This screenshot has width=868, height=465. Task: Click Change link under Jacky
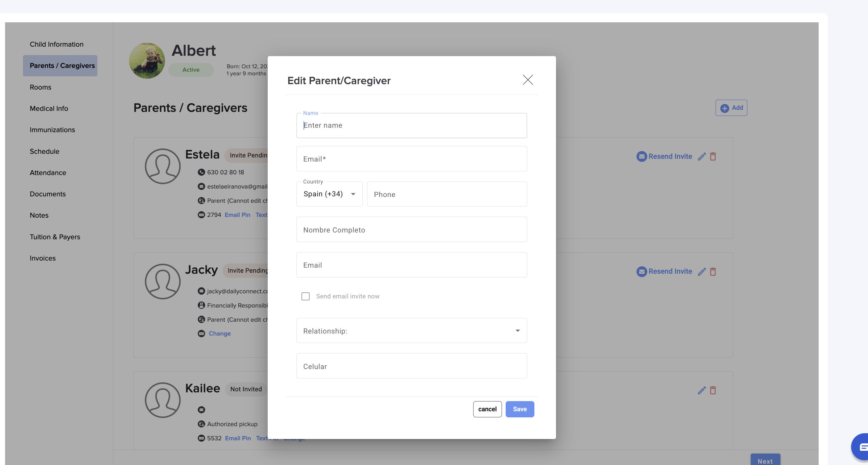[x=220, y=334]
